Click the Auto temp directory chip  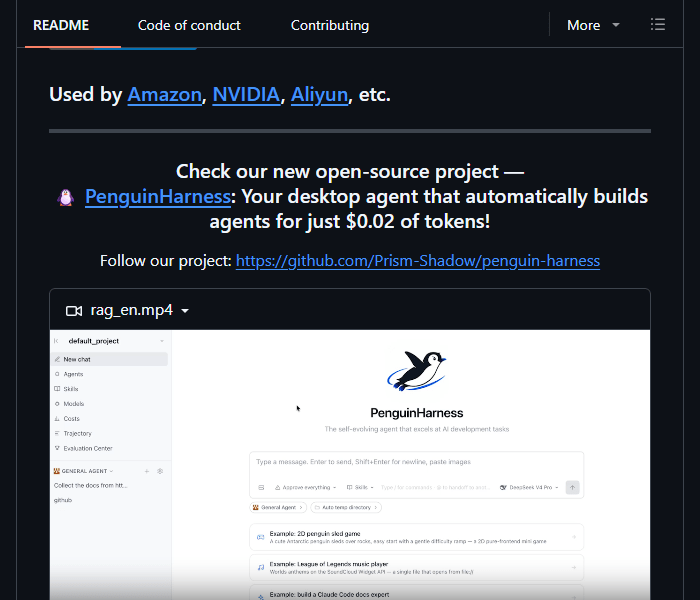pyautogui.click(x=346, y=508)
